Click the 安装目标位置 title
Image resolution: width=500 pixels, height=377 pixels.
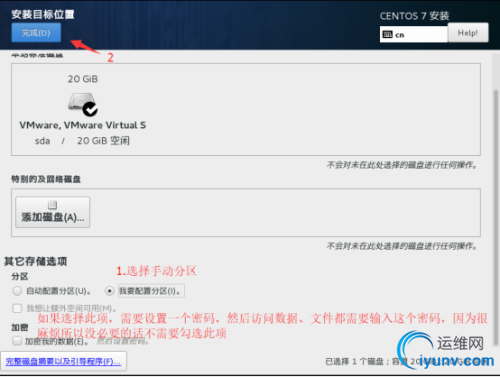(43, 14)
